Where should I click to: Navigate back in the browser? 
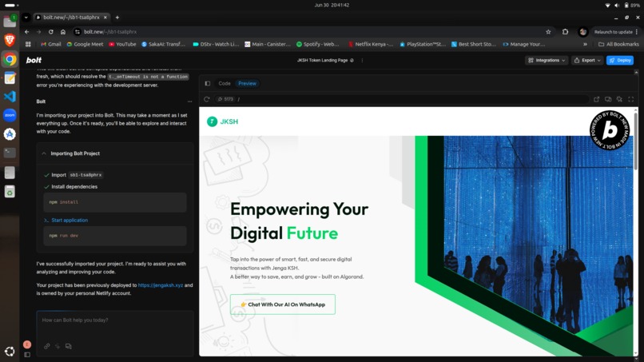(26, 32)
